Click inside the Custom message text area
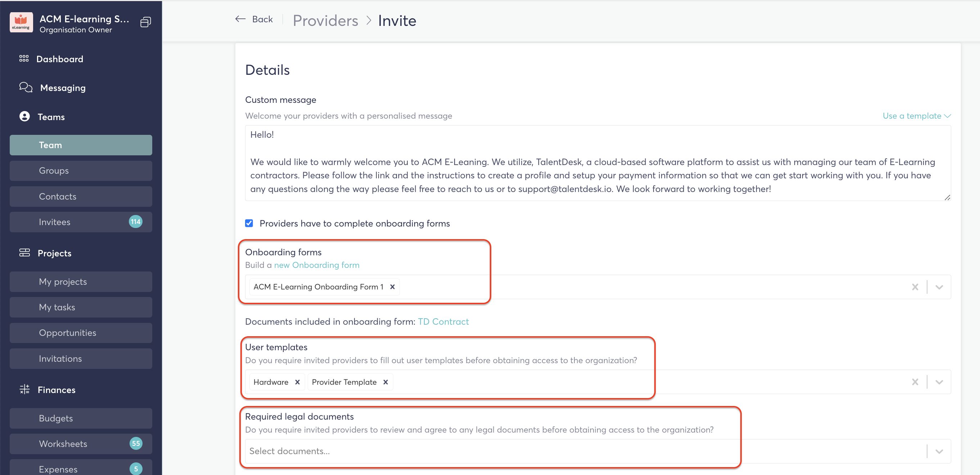Screen dimensions: 980x475 point(598,163)
